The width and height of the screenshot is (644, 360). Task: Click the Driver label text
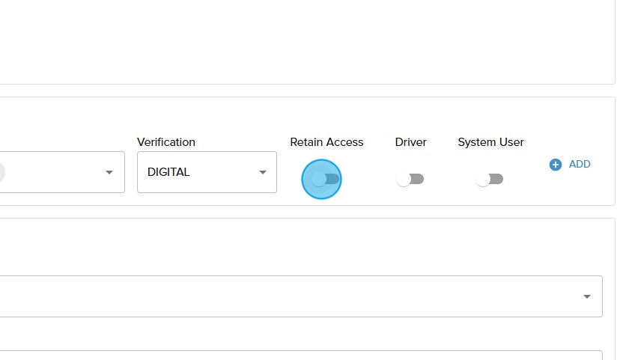click(410, 142)
